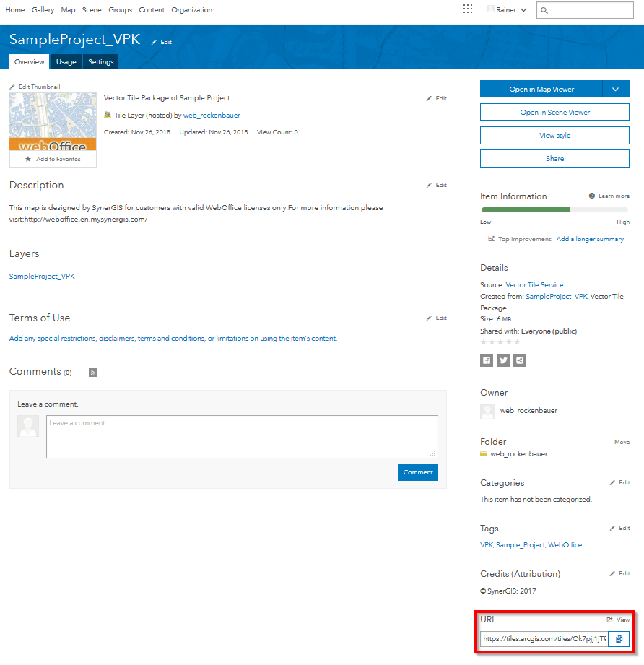
Task: Click the Open in Scene Viewer button
Action: click(x=554, y=113)
